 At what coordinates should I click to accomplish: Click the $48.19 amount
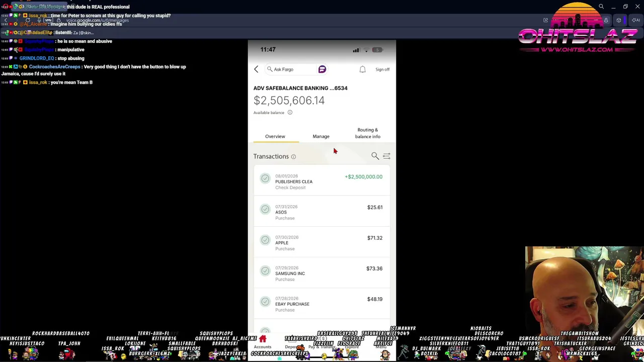point(375,299)
